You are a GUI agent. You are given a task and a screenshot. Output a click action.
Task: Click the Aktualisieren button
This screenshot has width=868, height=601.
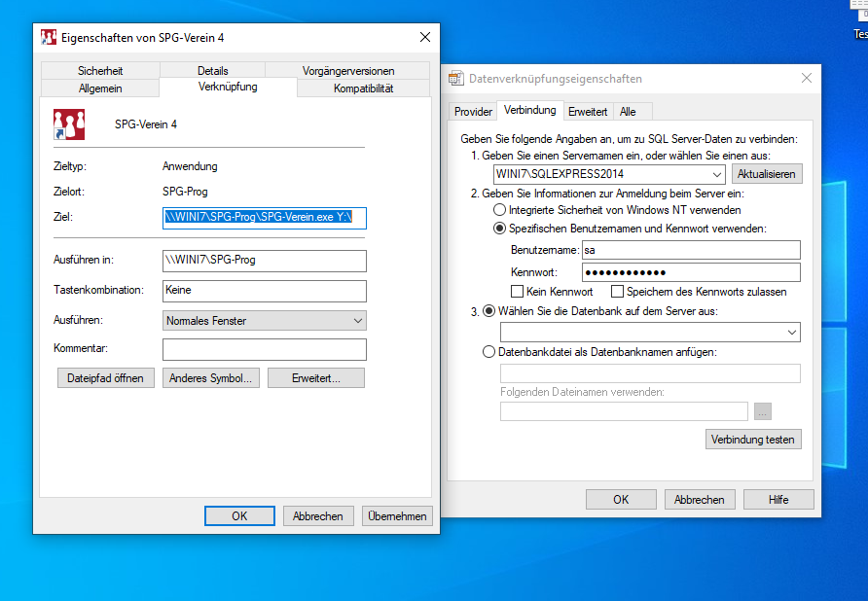point(767,174)
